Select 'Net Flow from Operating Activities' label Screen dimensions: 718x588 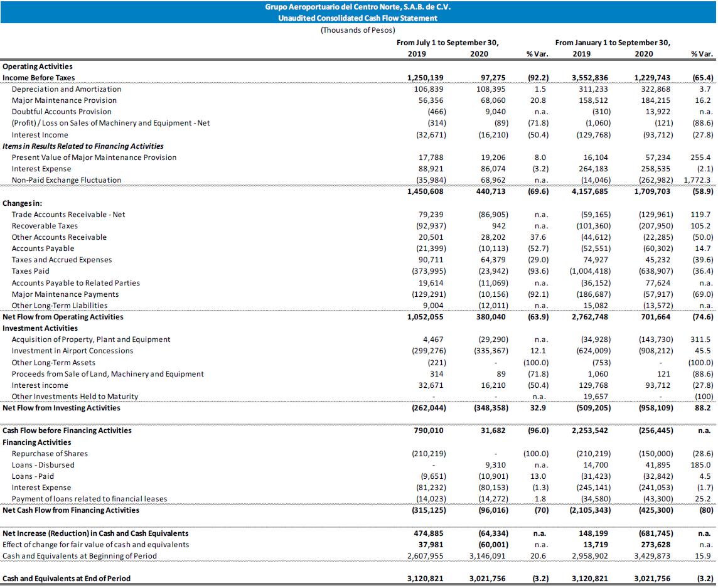[63, 317]
